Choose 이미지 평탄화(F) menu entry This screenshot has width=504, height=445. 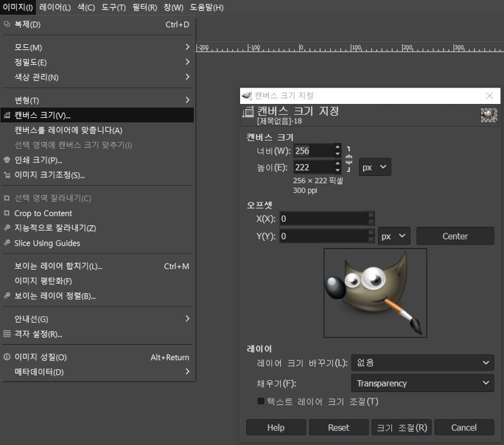click(x=97, y=280)
